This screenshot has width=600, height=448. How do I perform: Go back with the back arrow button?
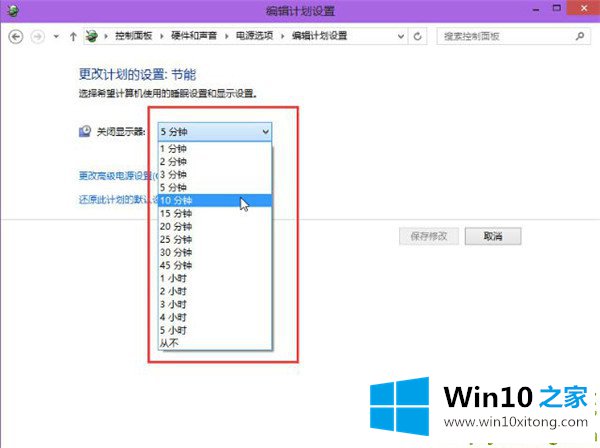coord(16,37)
